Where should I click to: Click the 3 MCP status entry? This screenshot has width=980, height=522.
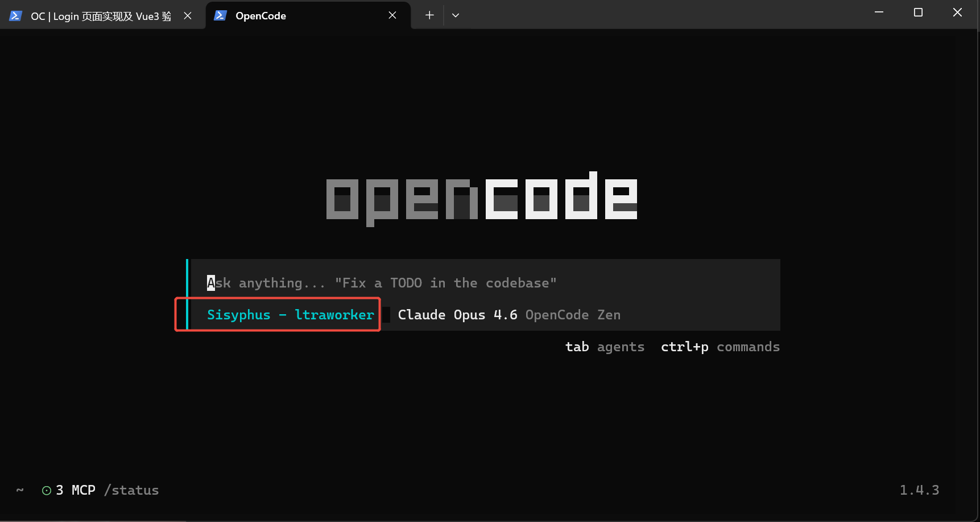coord(75,490)
